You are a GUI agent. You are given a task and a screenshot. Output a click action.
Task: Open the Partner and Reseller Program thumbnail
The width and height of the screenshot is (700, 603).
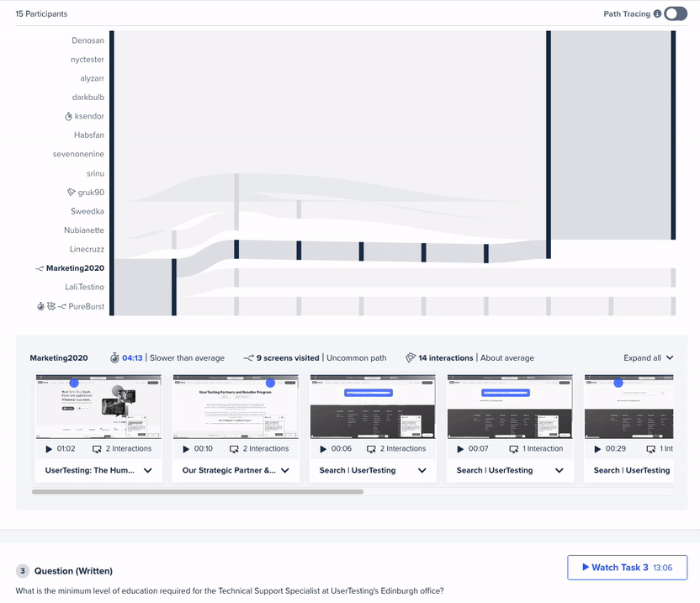(x=236, y=408)
